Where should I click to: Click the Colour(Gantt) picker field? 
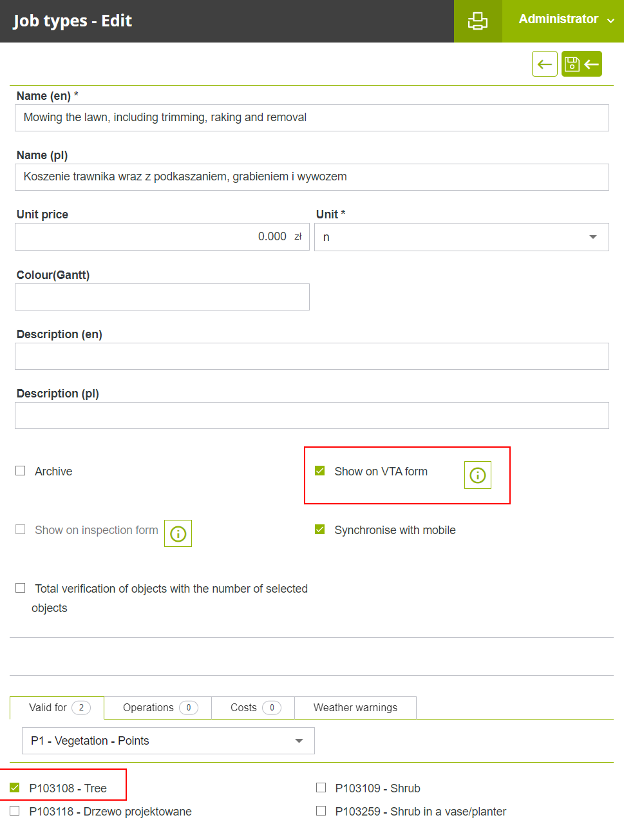tap(162, 297)
